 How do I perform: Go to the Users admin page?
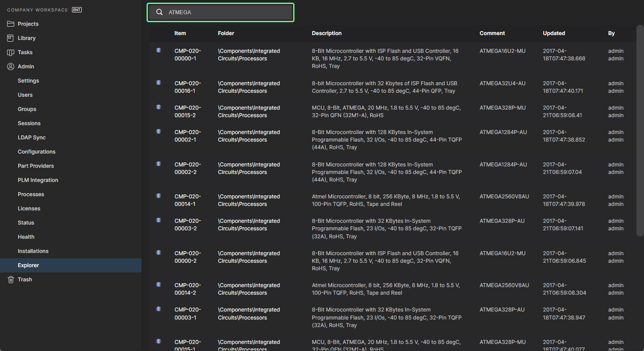(x=25, y=95)
